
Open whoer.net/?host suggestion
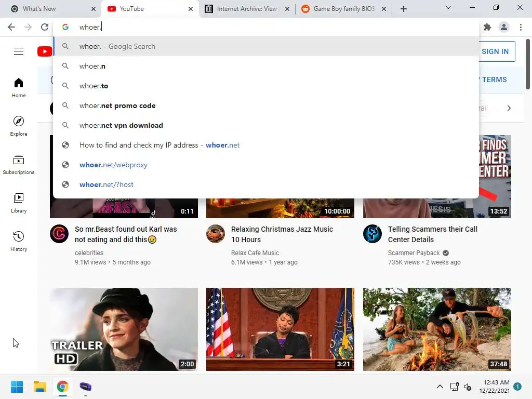[266, 184]
